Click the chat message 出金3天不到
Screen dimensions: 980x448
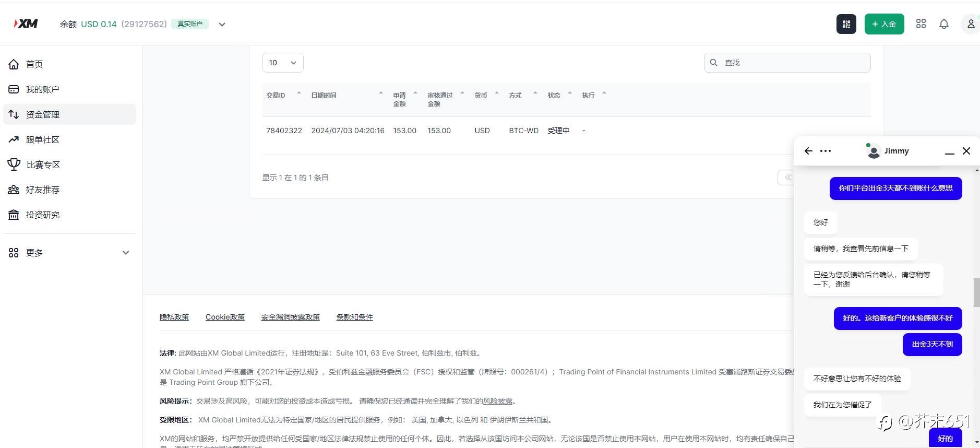tap(932, 345)
